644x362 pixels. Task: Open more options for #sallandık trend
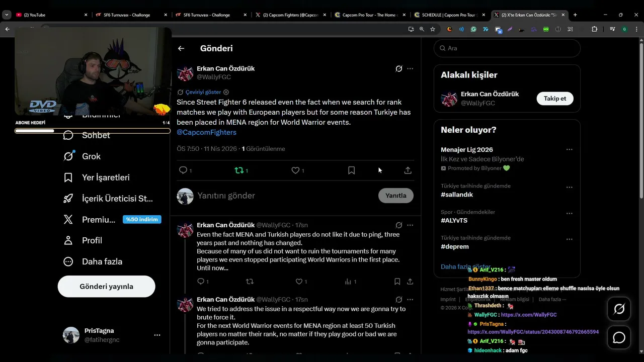coord(569,187)
